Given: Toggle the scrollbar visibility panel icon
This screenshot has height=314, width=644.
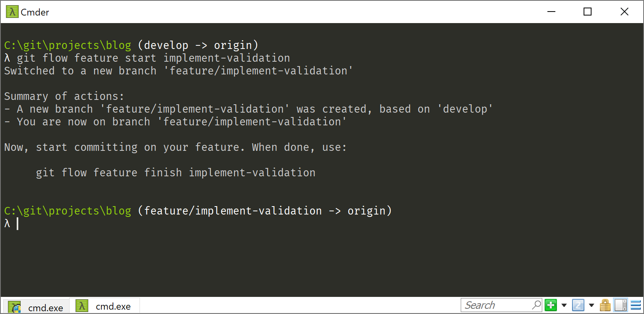Looking at the screenshot, I should coord(621,305).
